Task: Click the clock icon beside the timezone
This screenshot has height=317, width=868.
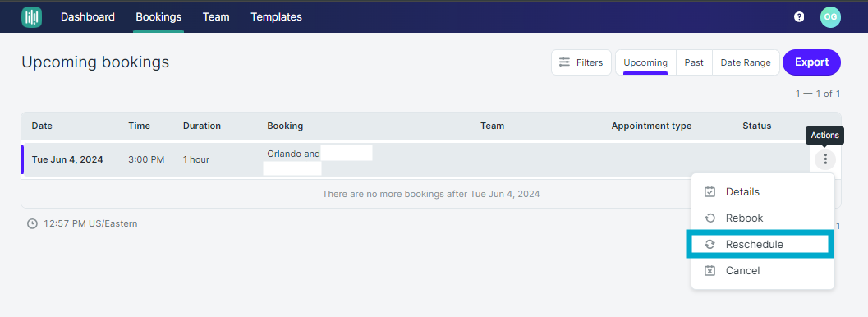Action: point(33,224)
